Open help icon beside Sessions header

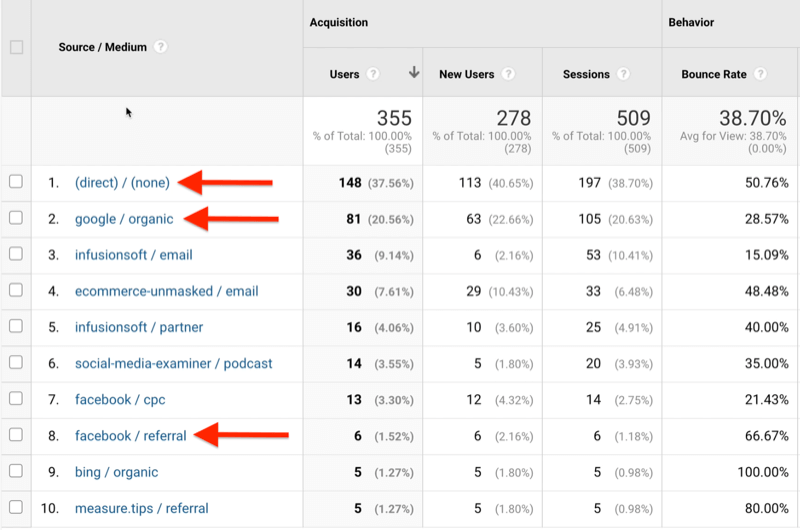click(623, 74)
